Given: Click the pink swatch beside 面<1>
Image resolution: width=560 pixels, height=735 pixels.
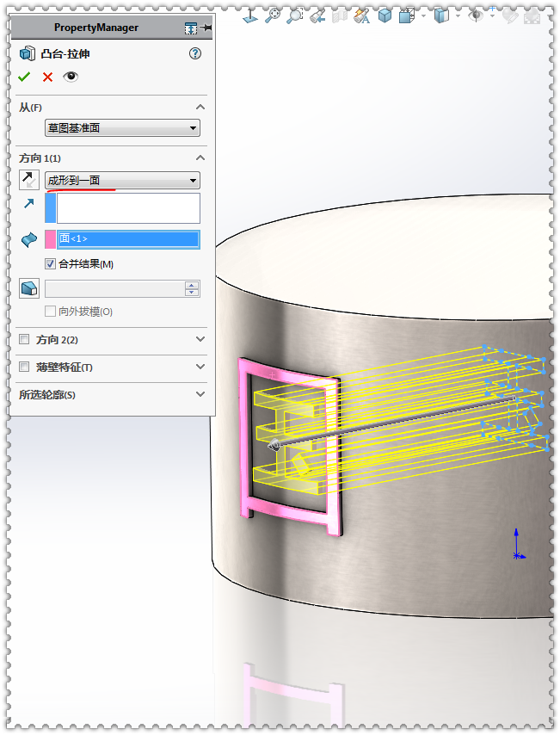Looking at the screenshot, I should point(51,239).
